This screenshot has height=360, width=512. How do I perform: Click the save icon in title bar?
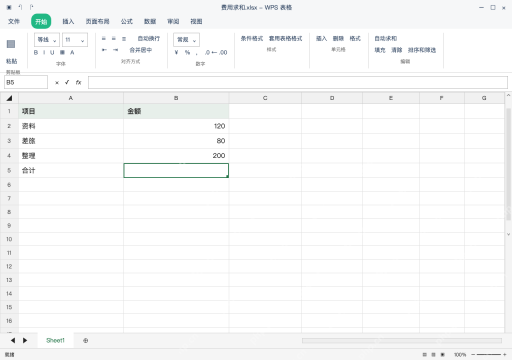(x=9, y=7)
